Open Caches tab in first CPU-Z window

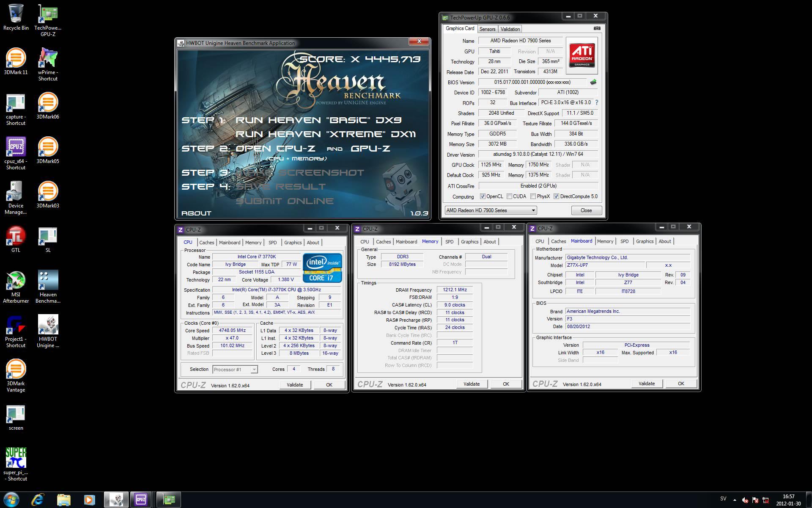207,243
